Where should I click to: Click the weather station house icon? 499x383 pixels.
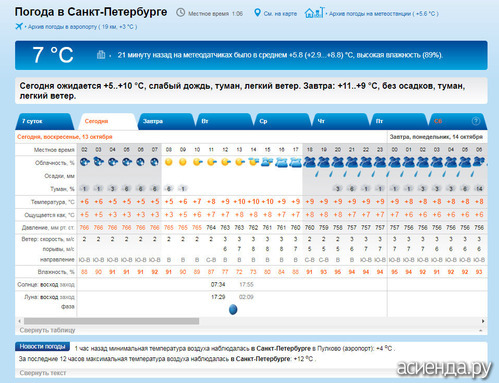pos(314,13)
